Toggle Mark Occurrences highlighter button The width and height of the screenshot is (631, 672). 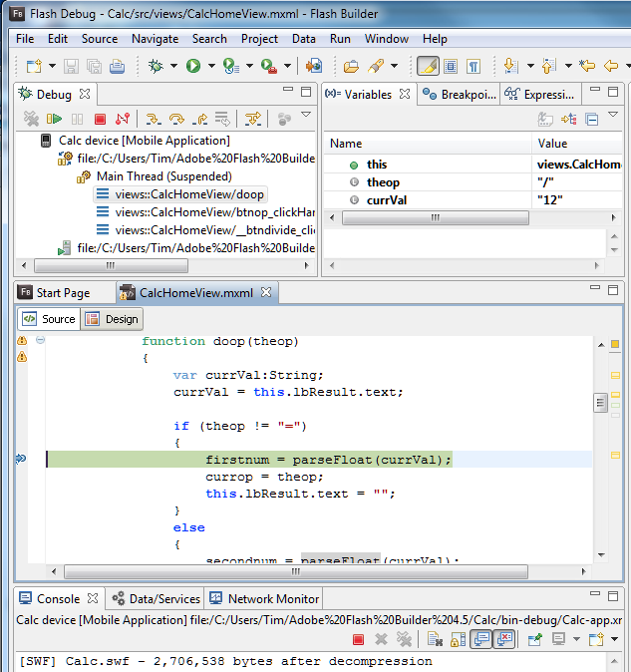pos(428,66)
